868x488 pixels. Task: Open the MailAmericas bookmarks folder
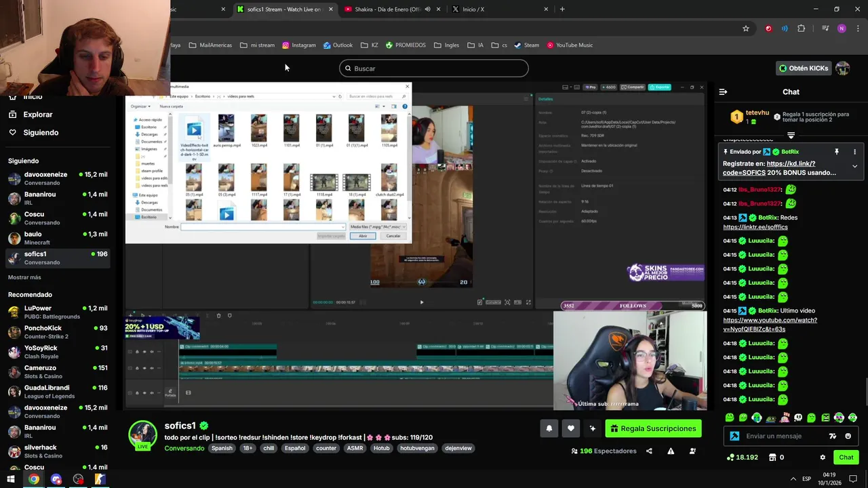[x=210, y=45]
